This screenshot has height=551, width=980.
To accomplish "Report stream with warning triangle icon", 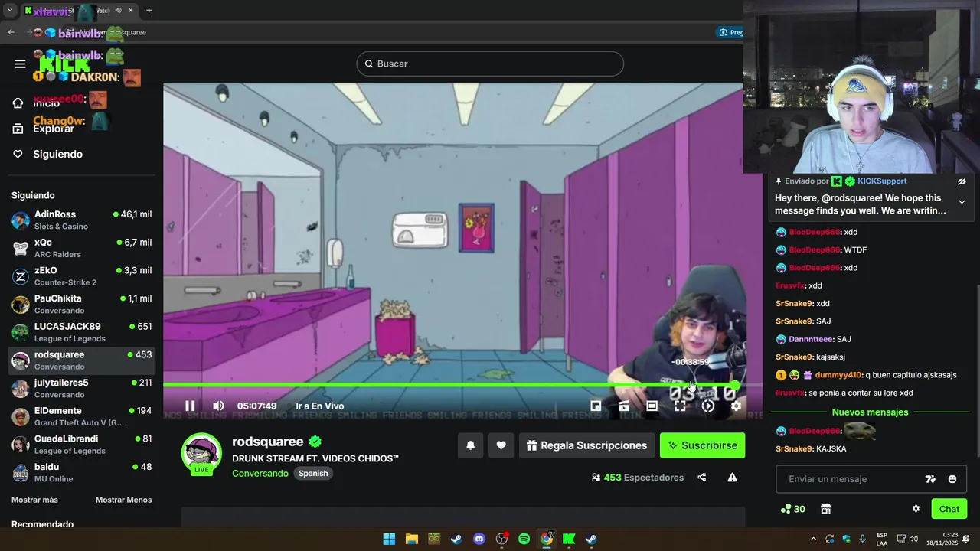I will tap(732, 478).
